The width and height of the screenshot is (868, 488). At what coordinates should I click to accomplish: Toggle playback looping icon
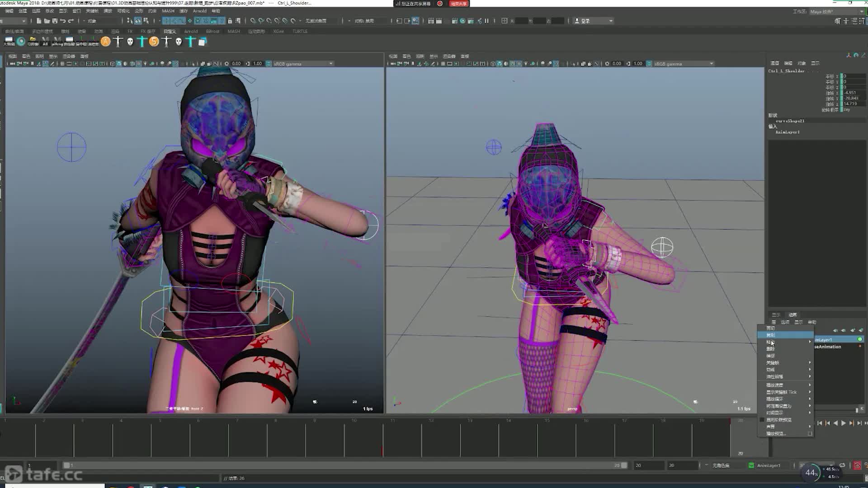pos(842,465)
